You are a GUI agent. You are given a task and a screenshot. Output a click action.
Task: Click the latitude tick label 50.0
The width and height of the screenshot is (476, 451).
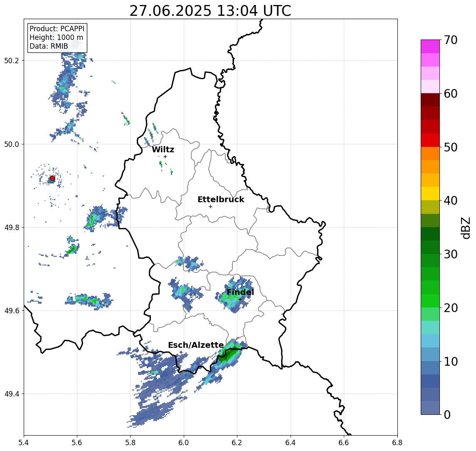(x=12, y=144)
